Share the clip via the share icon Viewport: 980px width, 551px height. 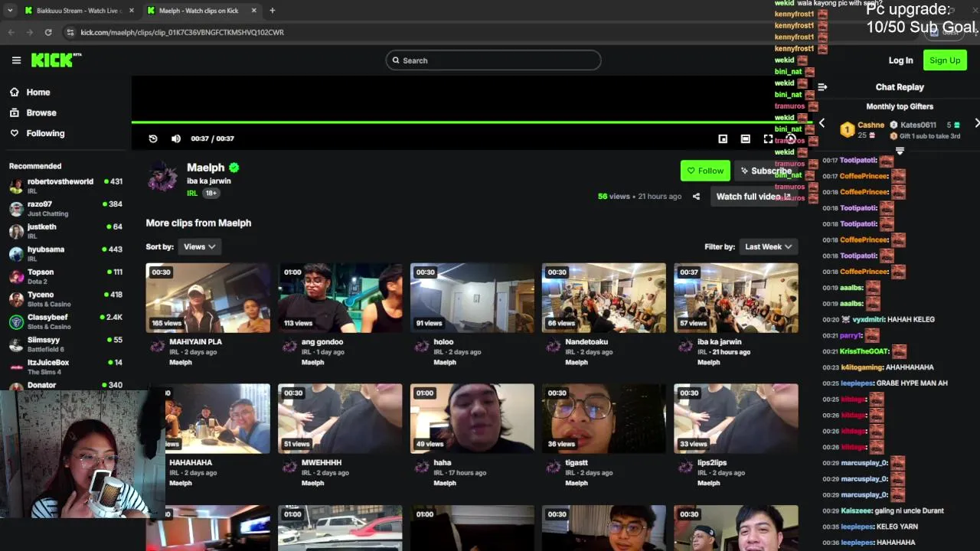coord(696,197)
